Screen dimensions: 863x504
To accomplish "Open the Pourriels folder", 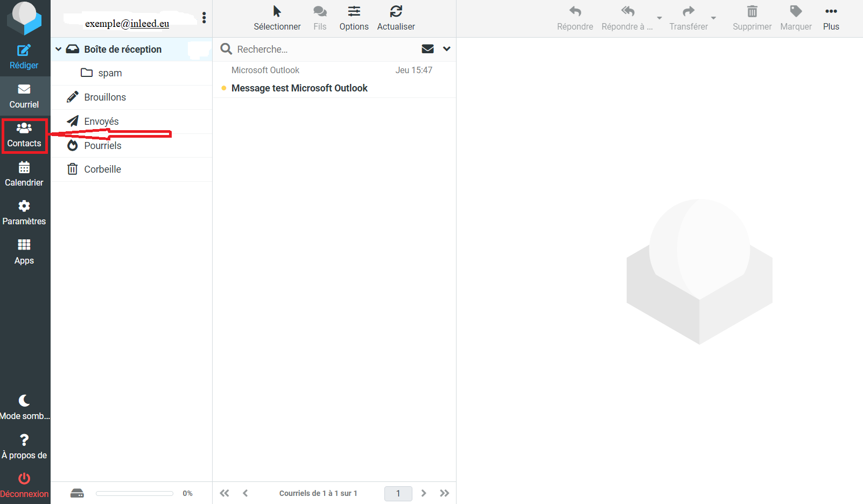I will coord(131,146).
